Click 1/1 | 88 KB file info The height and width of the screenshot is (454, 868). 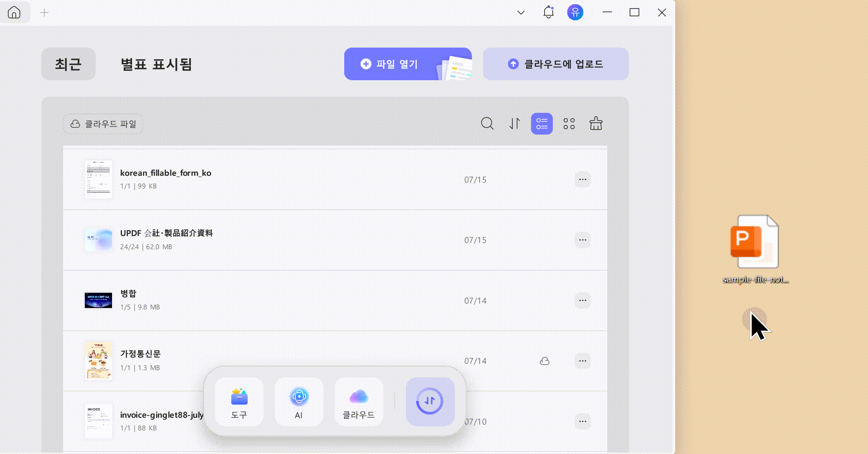(x=138, y=428)
